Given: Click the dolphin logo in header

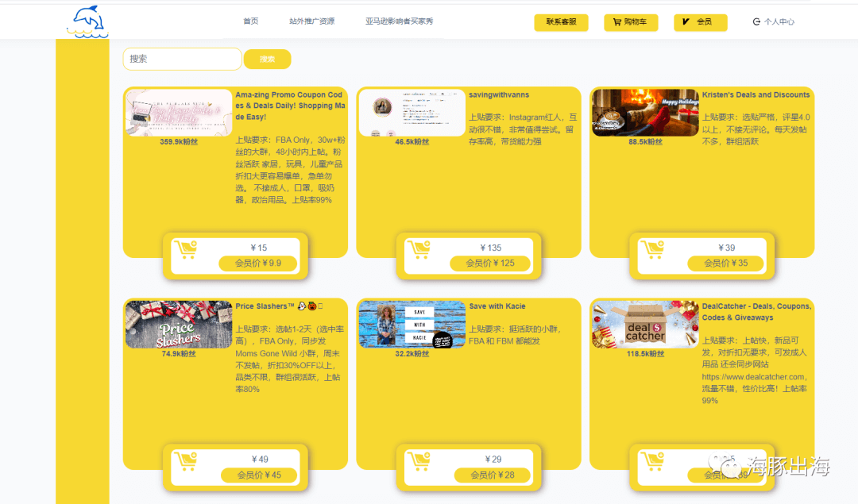Looking at the screenshot, I should [x=87, y=21].
